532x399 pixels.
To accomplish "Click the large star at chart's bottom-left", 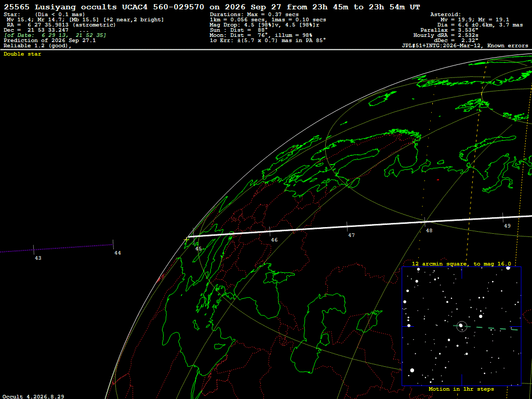I will point(412,370).
